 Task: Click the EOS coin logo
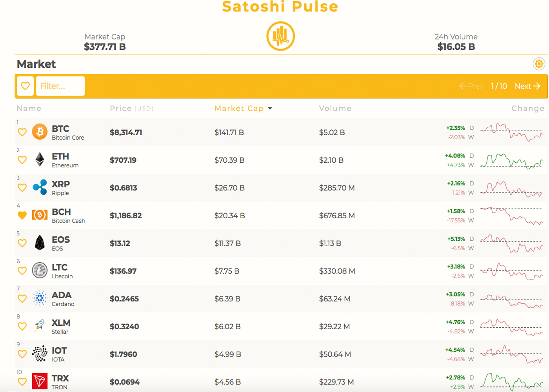click(40, 243)
